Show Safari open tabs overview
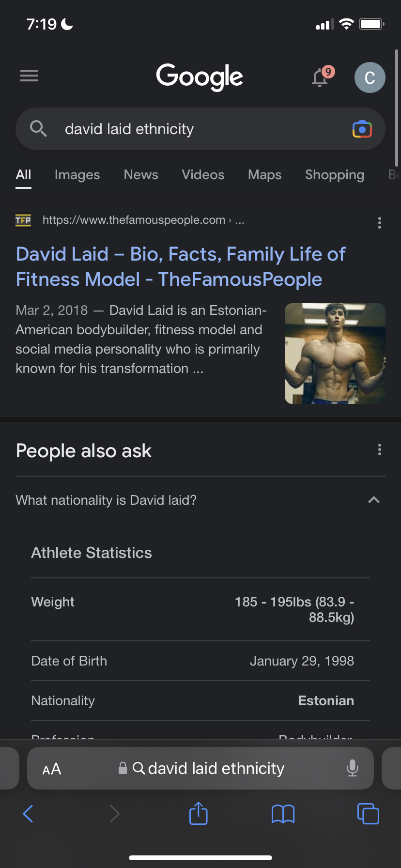401x868 pixels. pos(368,813)
